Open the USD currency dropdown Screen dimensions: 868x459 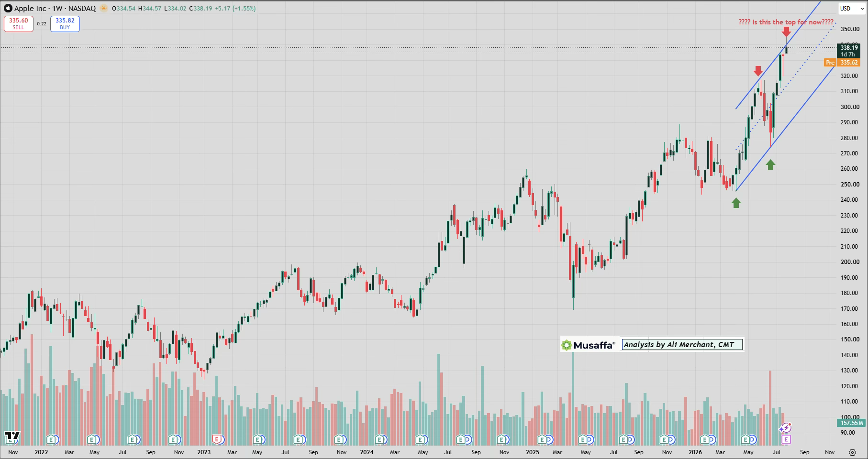[852, 9]
